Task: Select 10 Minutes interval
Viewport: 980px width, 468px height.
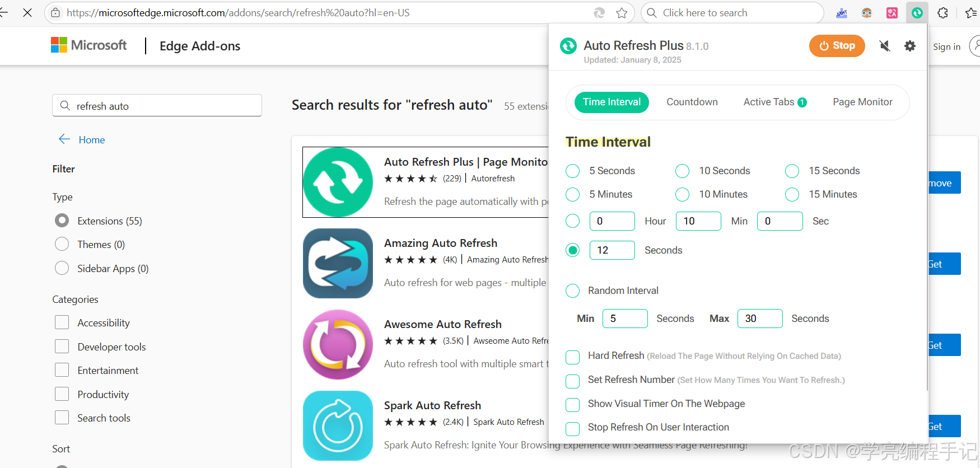Action: 682,194
